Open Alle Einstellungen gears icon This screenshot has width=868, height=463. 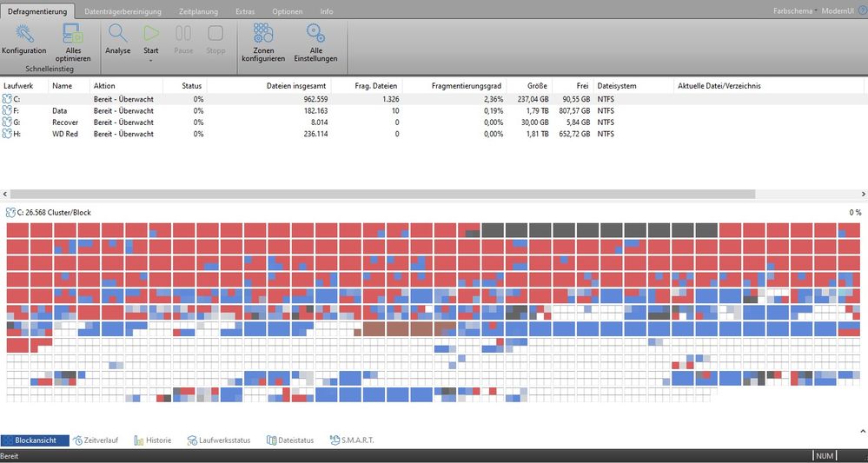[315, 33]
